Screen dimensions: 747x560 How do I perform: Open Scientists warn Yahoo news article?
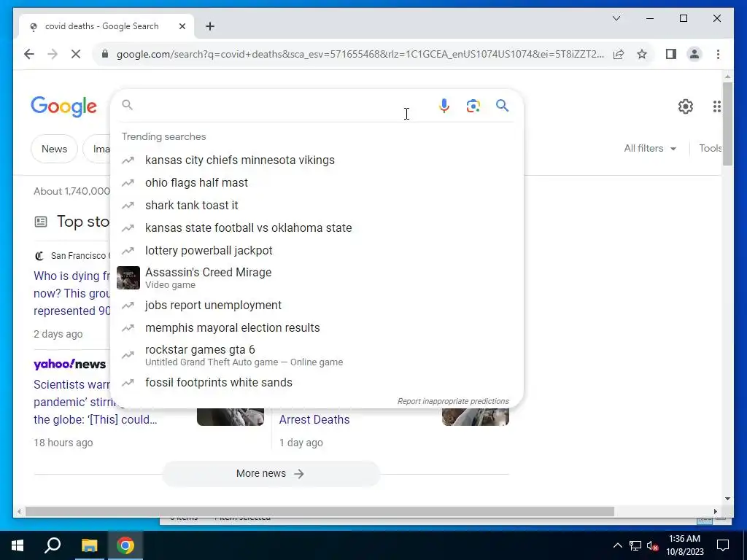tap(95, 402)
